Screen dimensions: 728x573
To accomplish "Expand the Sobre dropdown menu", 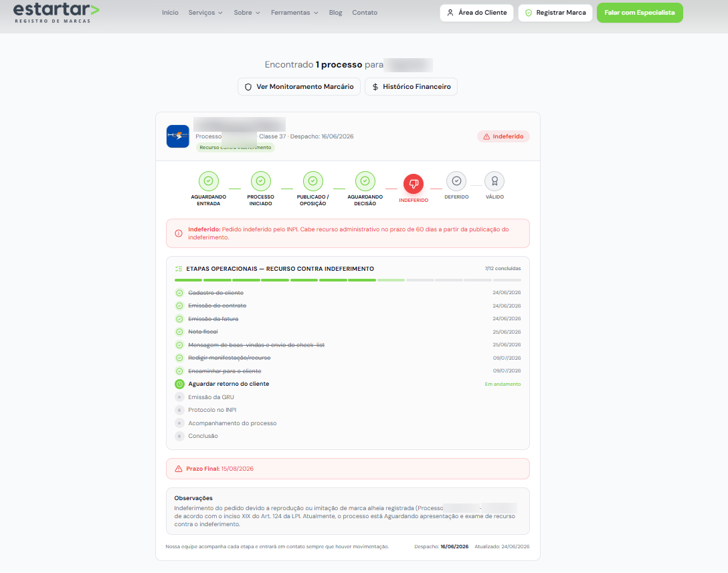I will [246, 13].
